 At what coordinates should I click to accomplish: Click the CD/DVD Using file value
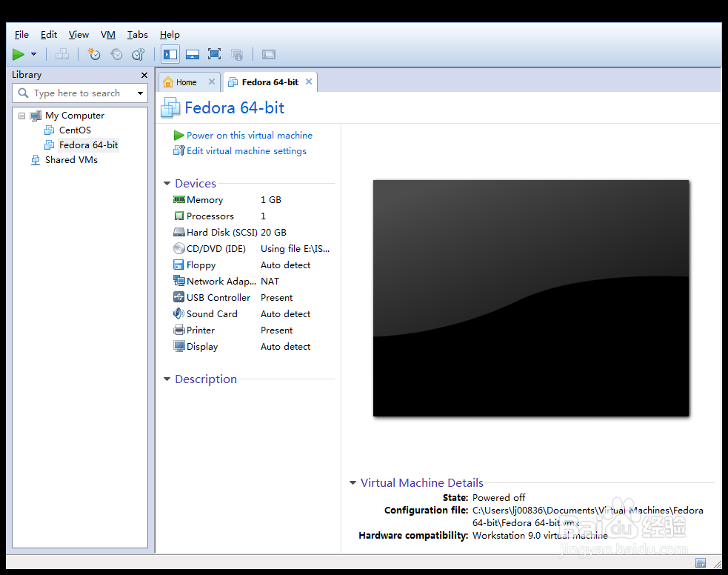tap(295, 249)
